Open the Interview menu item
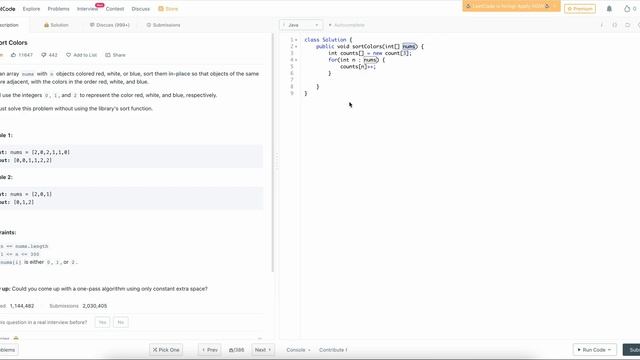The width and height of the screenshot is (640, 360). (87, 9)
